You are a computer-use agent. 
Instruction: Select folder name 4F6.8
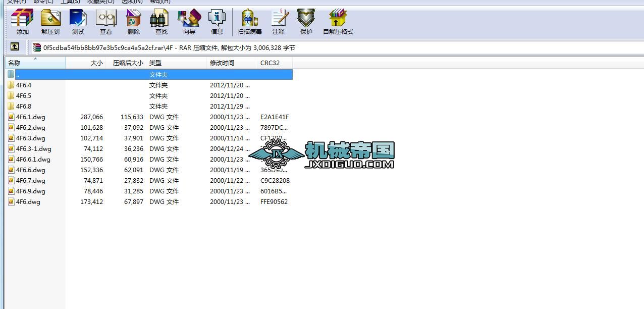[24, 106]
